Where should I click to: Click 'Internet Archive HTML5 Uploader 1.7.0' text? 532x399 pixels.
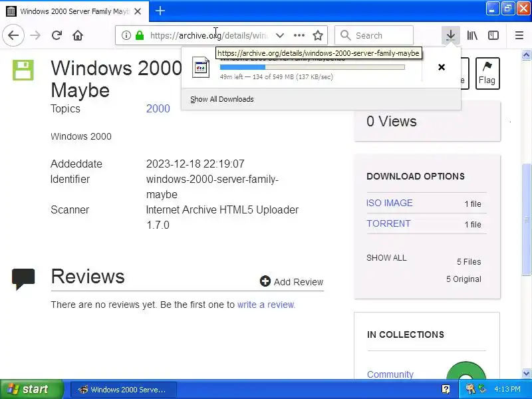pos(222,217)
